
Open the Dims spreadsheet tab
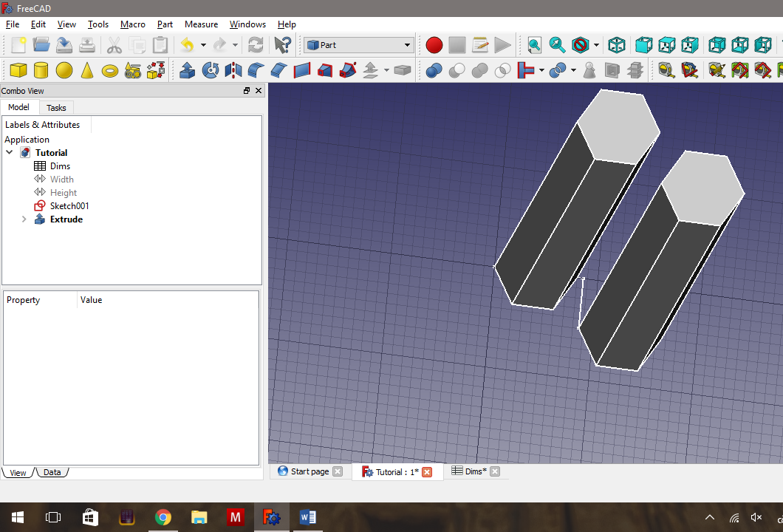tap(471, 471)
